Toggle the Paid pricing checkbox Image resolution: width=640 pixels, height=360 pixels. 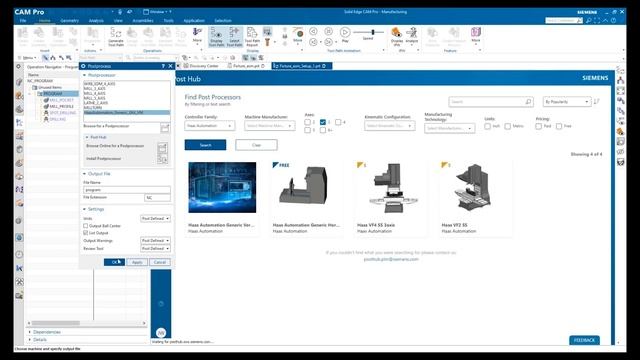[538, 126]
